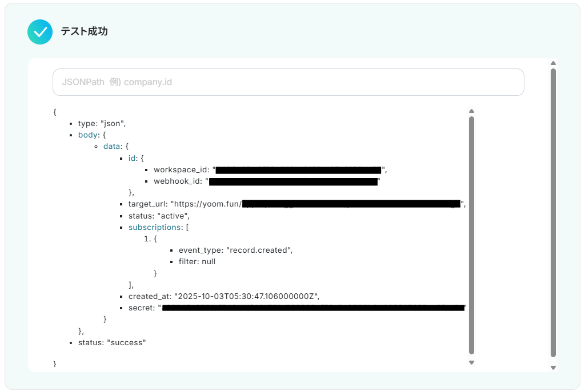Collapse the data node
The height and width of the screenshot is (392, 585).
112,147
